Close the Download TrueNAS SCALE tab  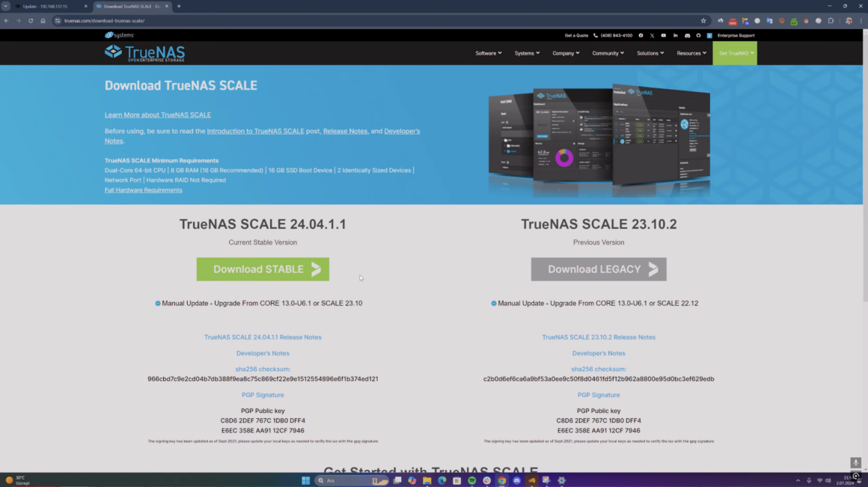point(167,6)
